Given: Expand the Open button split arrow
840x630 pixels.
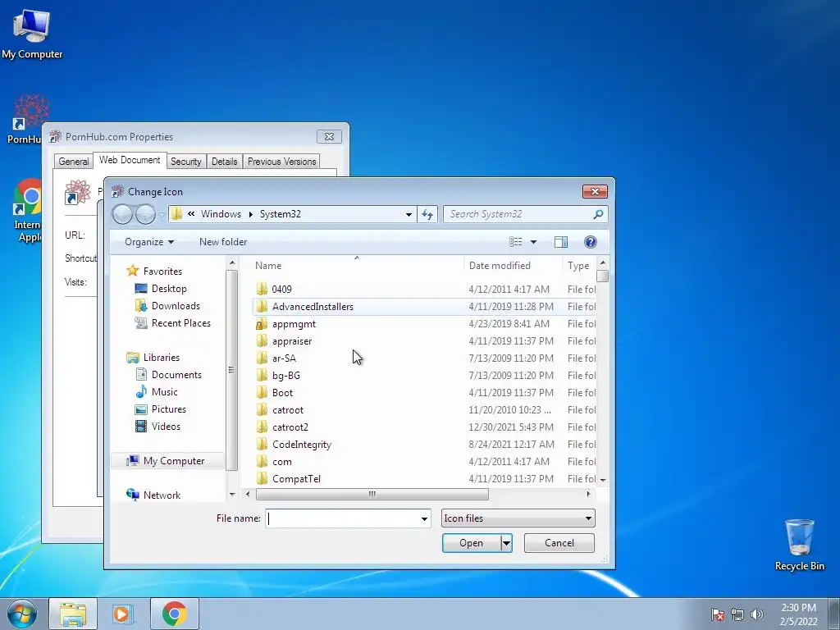Looking at the screenshot, I should (x=506, y=543).
